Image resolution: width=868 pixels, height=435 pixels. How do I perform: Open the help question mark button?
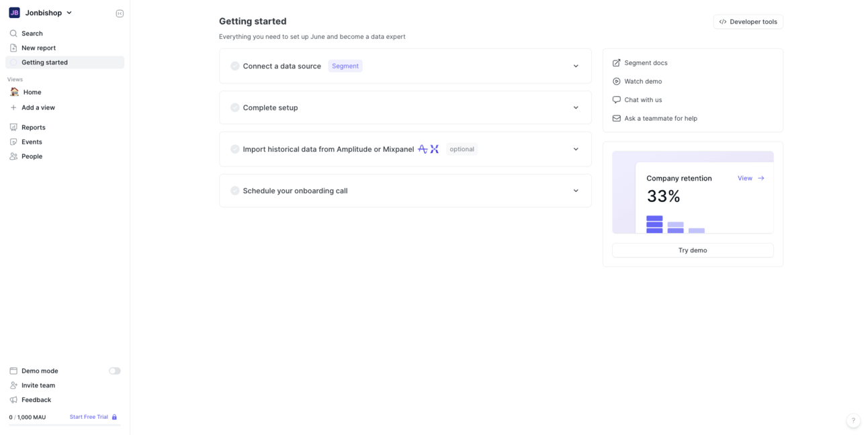(x=853, y=421)
